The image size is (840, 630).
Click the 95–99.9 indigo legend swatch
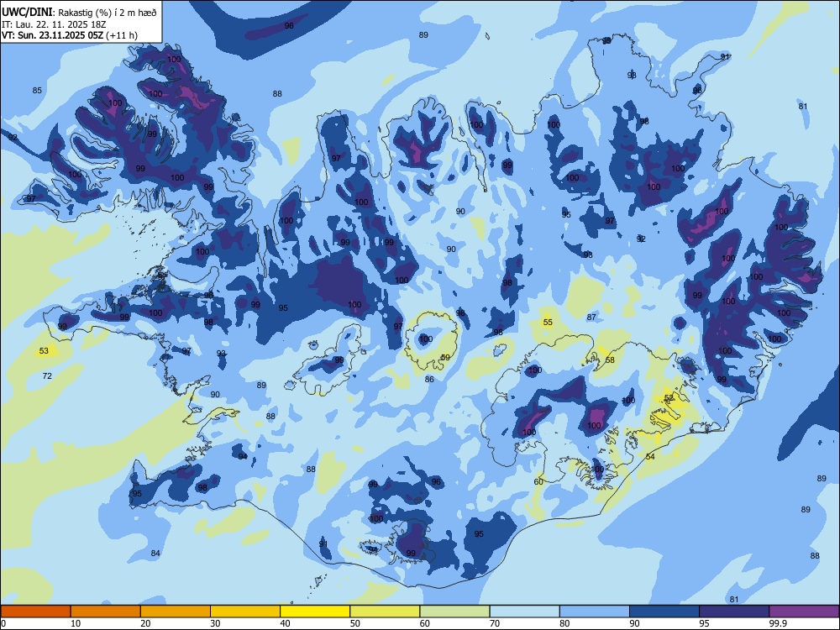point(734,612)
